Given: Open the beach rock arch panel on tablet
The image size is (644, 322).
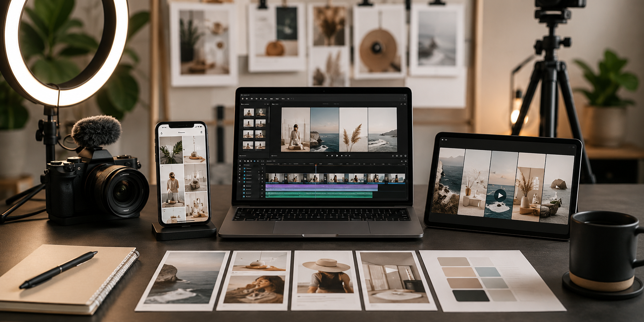Looking at the screenshot, I should [557, 189].
